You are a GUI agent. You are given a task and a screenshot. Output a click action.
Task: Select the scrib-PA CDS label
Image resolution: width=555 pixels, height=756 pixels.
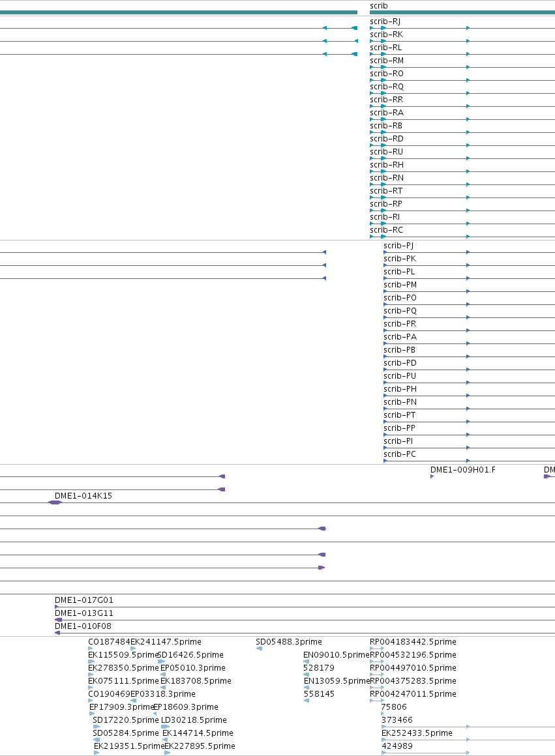coord(400,336)
